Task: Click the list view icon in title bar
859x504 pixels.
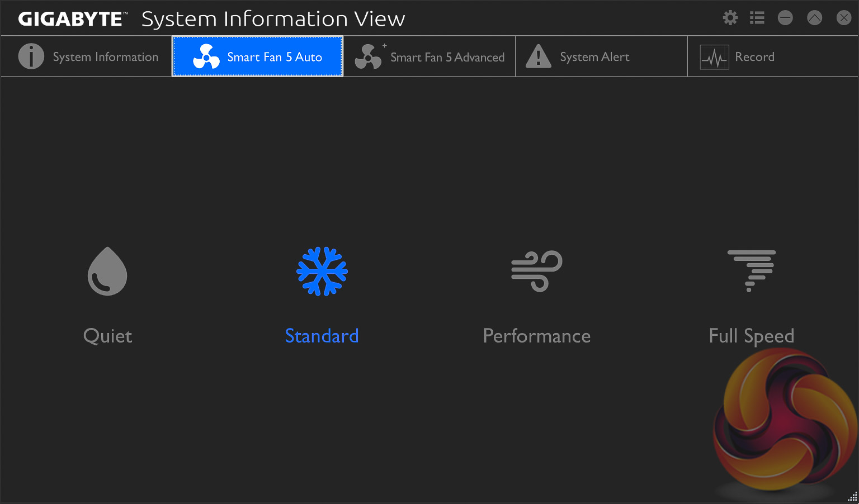Action: (x=757, y=18)
